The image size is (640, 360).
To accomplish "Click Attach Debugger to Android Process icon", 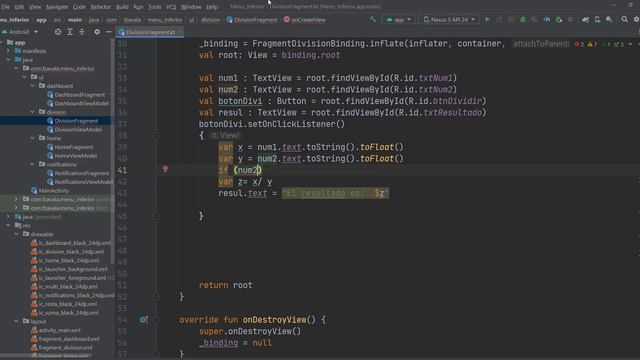I will point(559,19).
